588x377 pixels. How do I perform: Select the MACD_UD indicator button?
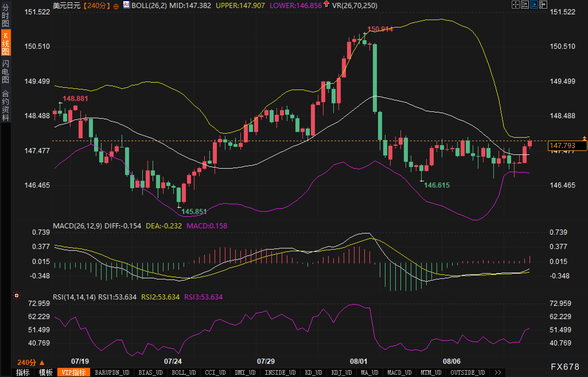point(399,372)
